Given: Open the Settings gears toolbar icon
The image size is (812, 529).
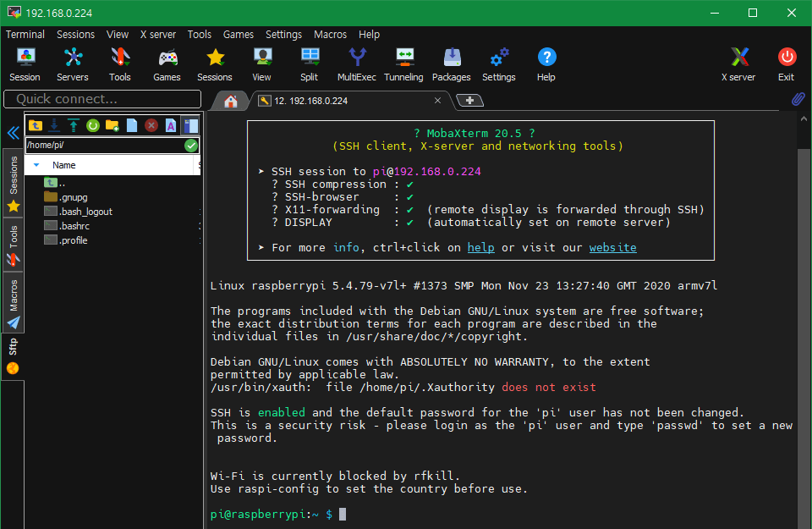Looking at the screenshot, I should 499,64.
